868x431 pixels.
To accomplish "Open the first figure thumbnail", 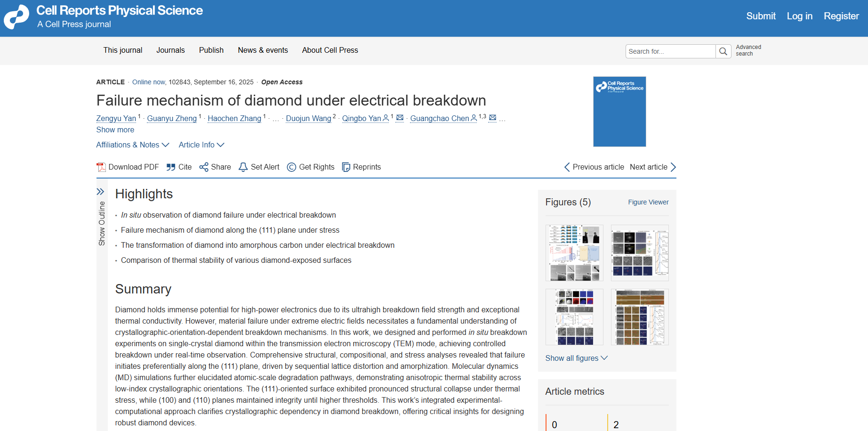I will coord(574,253).
